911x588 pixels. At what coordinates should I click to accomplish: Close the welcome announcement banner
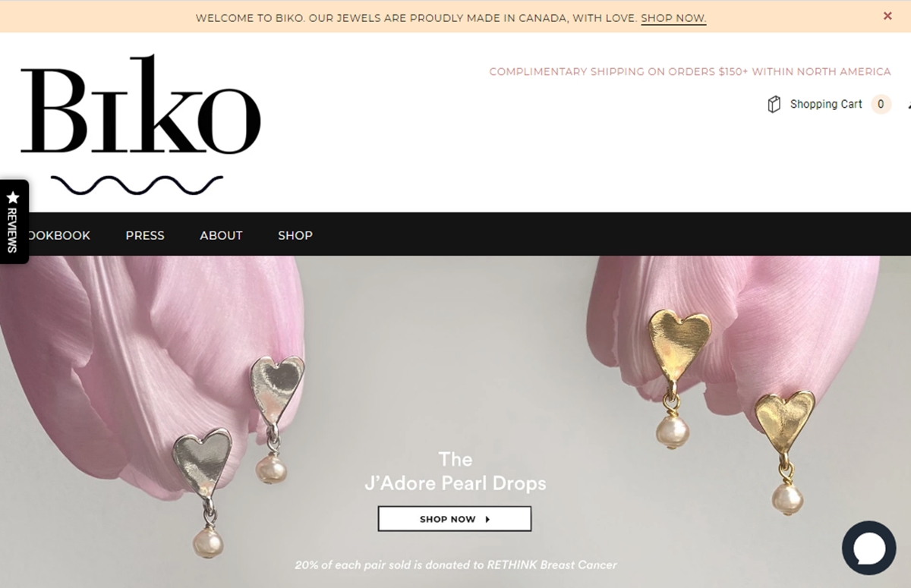pos(887,16)
